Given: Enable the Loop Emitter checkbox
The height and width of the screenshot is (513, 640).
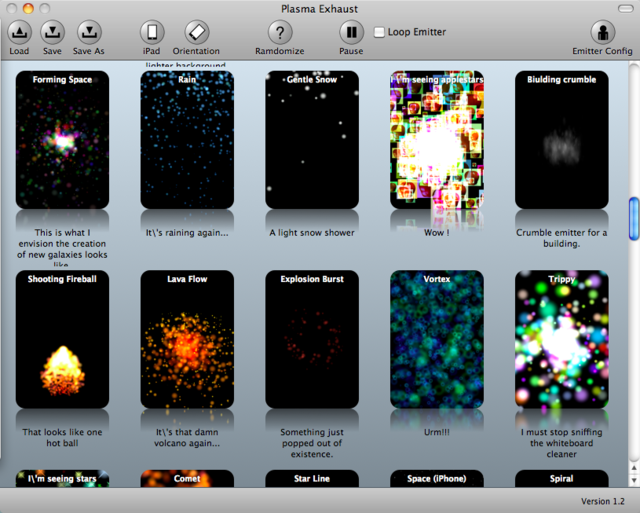Looking at the screenshot, I should 379,32.
